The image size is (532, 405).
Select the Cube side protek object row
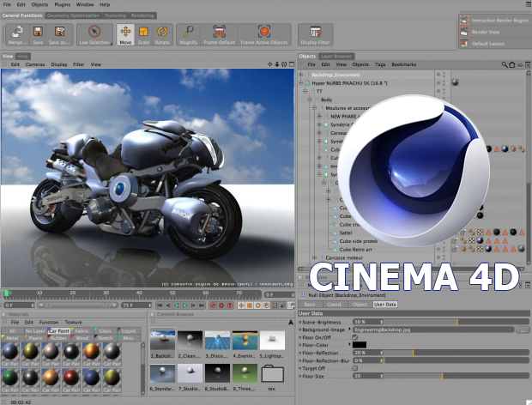[359, 241]
